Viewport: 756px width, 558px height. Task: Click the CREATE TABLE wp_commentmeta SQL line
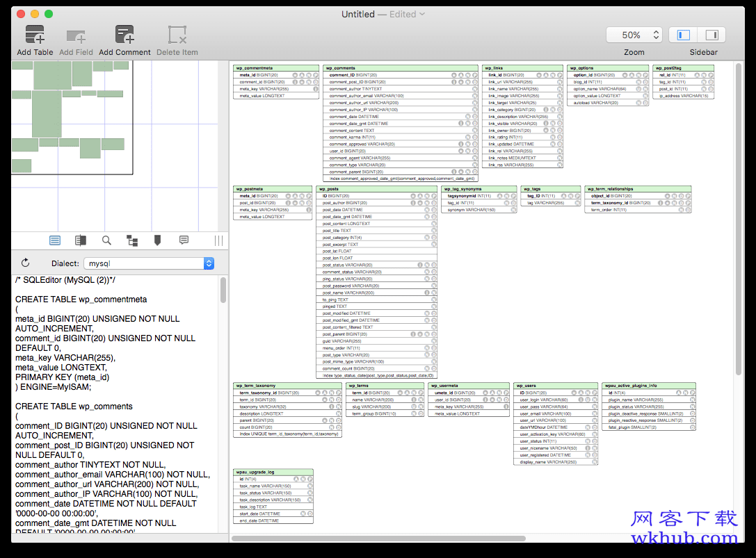point(81,299)
